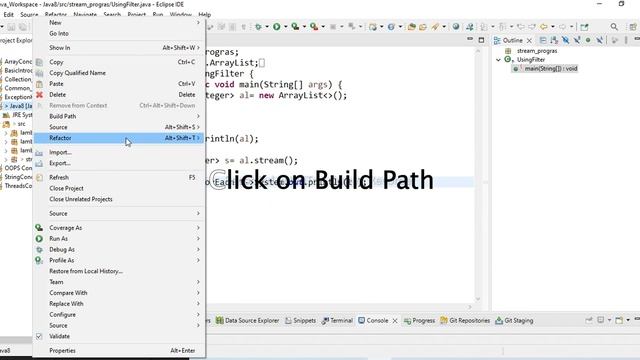Minimize the editor area
640x360 pixels.
point(470,40)
